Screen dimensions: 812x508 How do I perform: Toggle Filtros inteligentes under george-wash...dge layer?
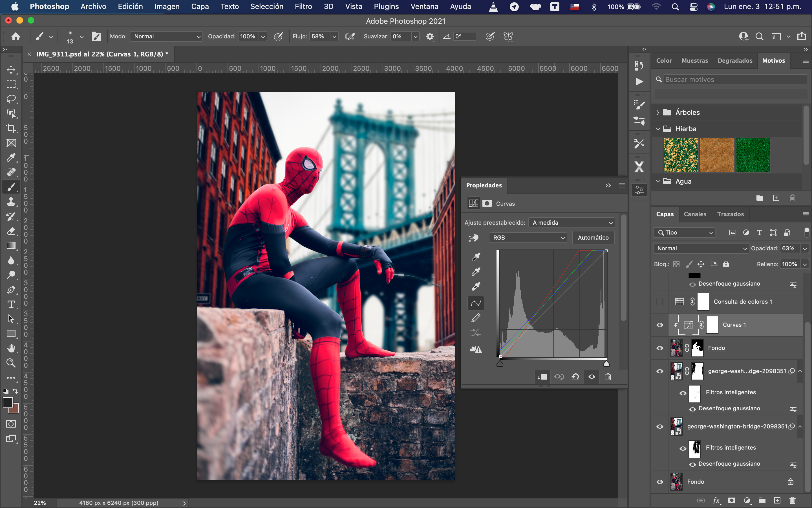683,393
